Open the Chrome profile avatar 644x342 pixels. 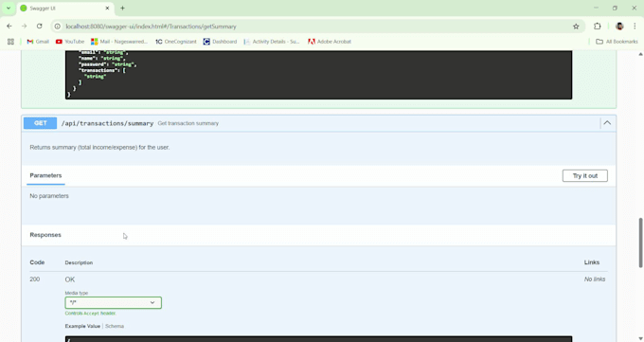619,27
